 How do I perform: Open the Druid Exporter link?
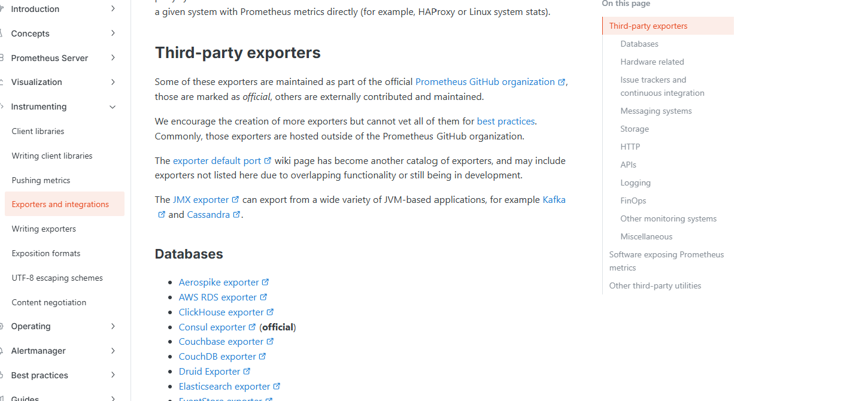click(210, 372)
